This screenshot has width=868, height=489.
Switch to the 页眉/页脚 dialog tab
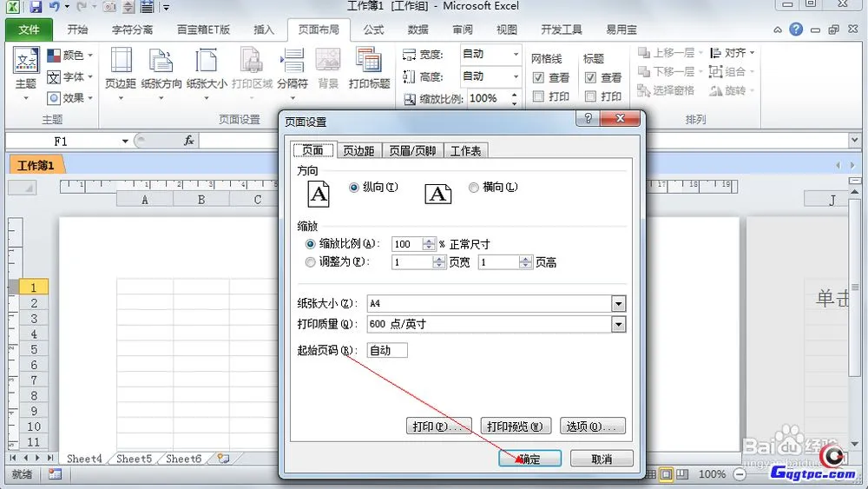pos(412,151)
